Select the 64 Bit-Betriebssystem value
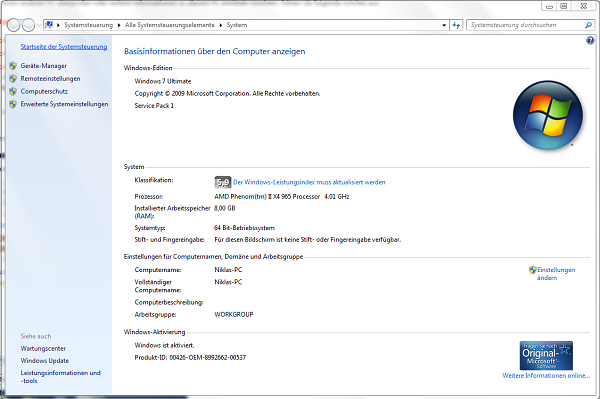 pos(244,228)
